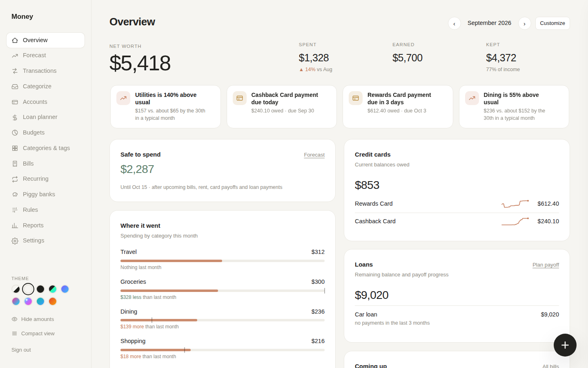Click the floating plus add button
This screenshot has height=368, width=588.
(565, 345)
